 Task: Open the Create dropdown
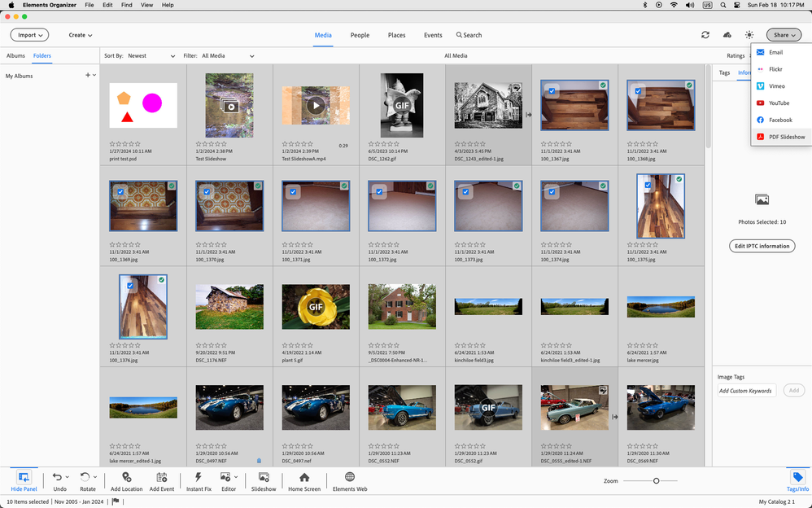(81, 35)
